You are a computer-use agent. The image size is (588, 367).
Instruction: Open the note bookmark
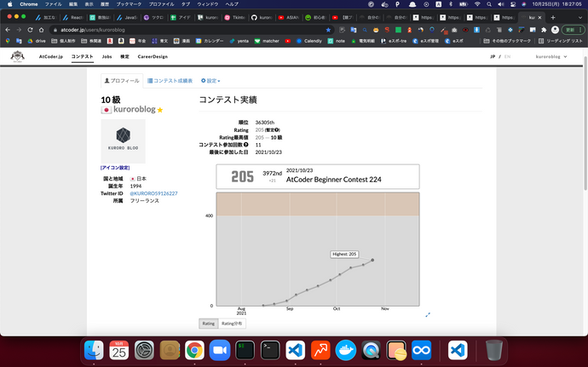click(337, 41)
